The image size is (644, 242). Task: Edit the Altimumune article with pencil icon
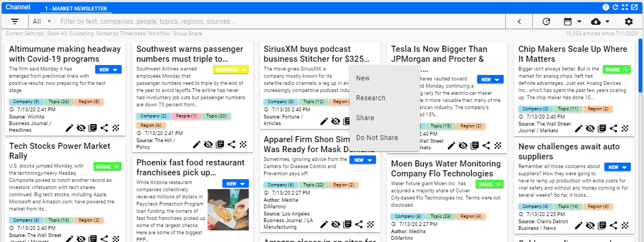pos(69,128)
